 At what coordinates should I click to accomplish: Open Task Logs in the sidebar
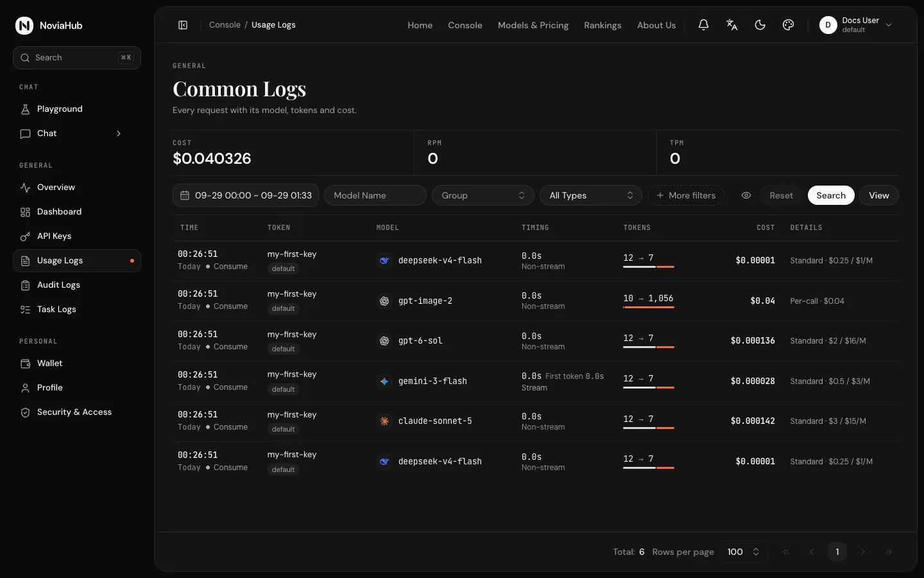[77, 310]
